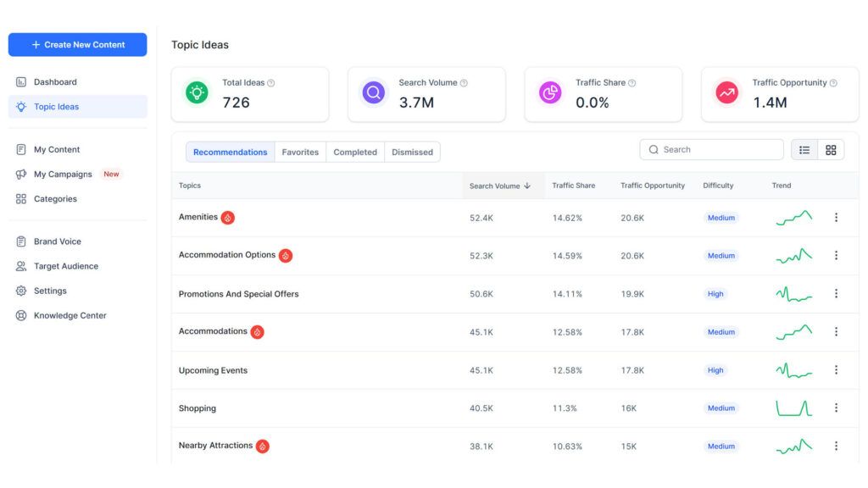Show the Dismissed tab
This screenshot has width=868, height=488.
pyautogui.click(x=413, y=152)
